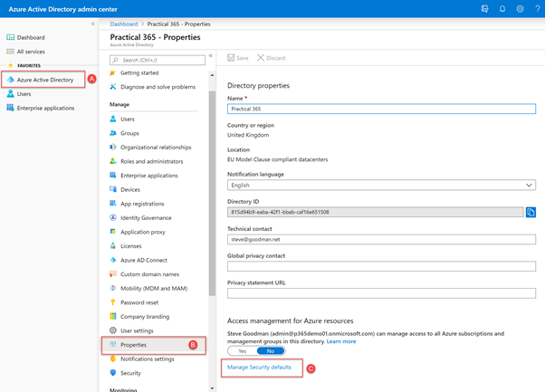The height and width of the screenshot is (392, 545).
Task: Click the Users icon in favorites sidebar
Action: [11, 94]
